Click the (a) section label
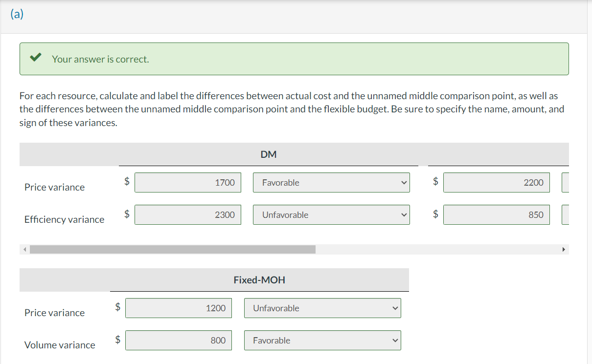Image resolution: width=592 pixels, height=364 pixels. coord(16,14)
